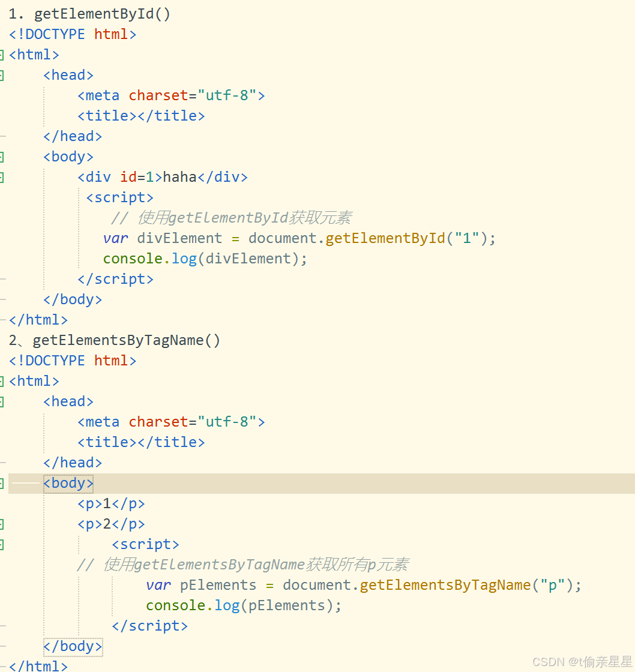635x672 pixels.
Task: Click the heading '2、getElementsByTagName()'
Action: [x=114, y=340]
